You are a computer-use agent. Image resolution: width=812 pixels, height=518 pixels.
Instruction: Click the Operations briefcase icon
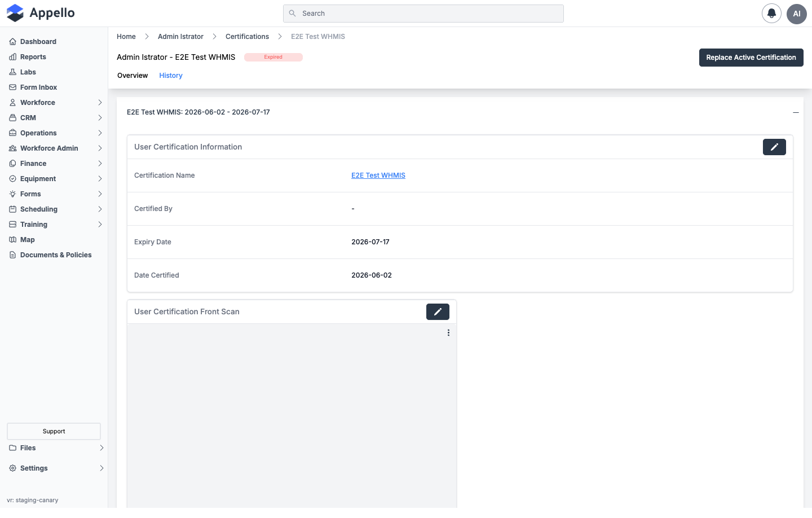coord(12,133)
